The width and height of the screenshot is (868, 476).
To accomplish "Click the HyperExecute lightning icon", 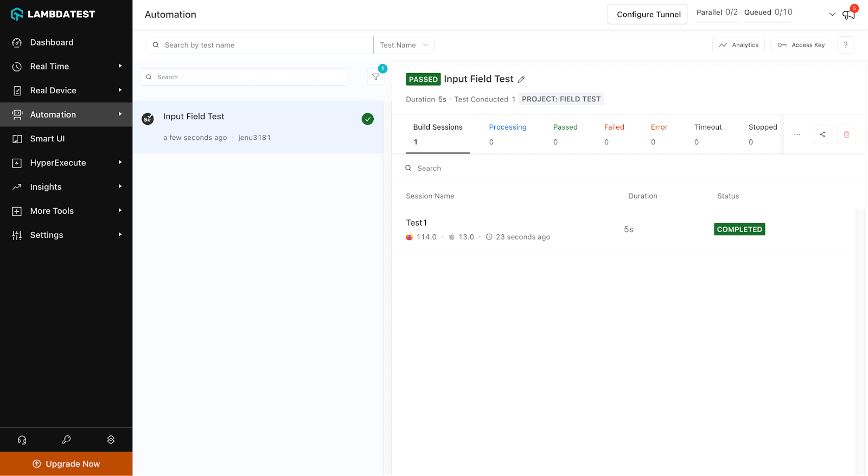I will click(17, 163).
